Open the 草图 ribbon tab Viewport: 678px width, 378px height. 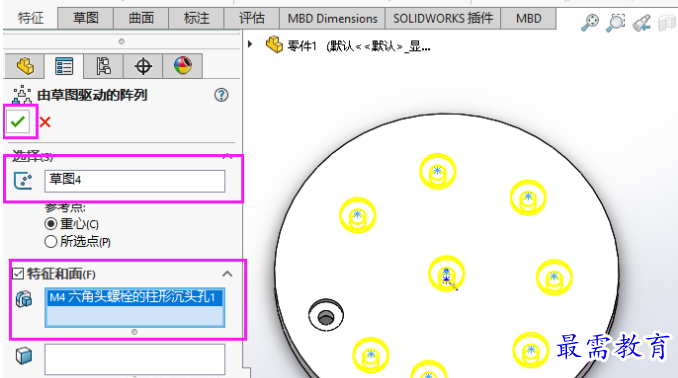(86, 19)
